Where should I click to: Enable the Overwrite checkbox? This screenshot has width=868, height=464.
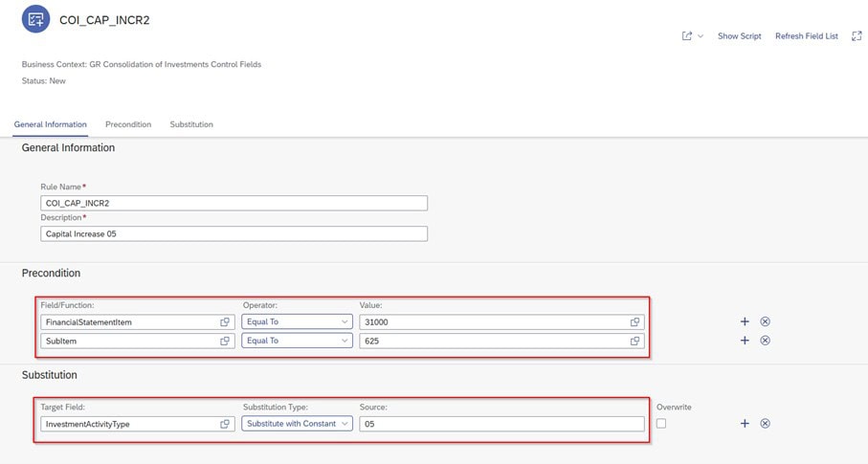click(661, 424)
